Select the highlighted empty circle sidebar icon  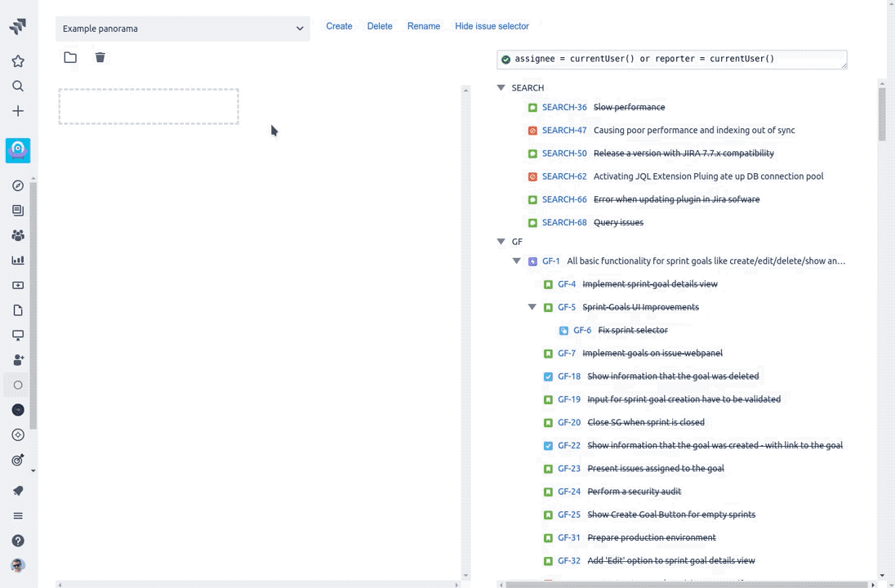[18, 385]
